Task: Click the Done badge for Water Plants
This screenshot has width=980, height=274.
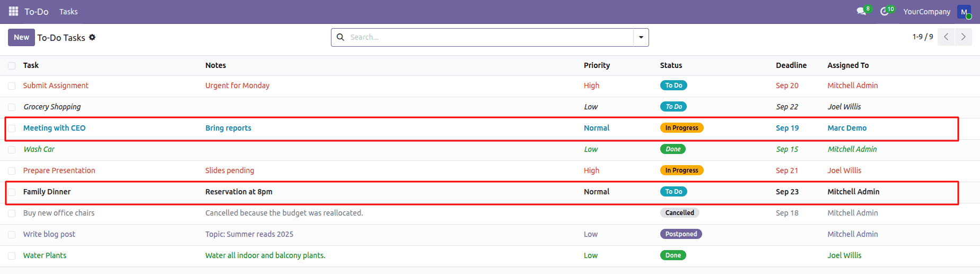Action: point(673,255)
